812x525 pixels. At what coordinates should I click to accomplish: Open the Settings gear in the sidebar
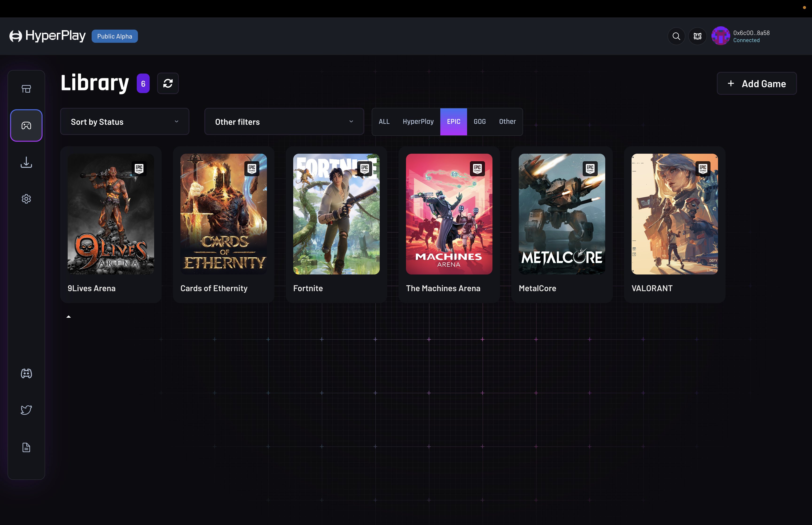tap(26, 199)
